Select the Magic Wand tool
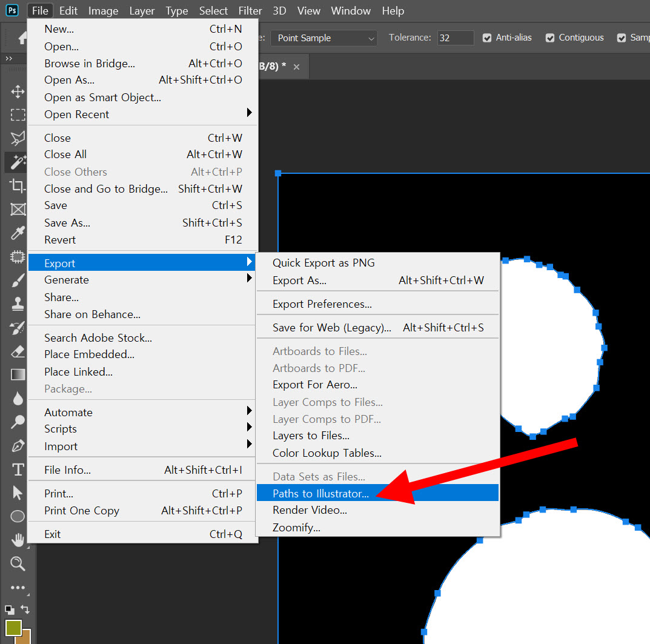 point(18,162)
